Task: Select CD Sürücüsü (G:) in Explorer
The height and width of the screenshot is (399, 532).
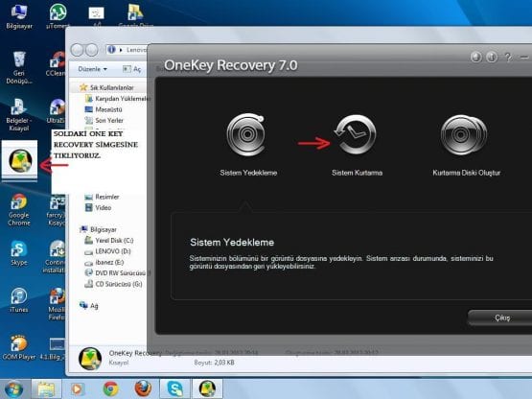Action: coord(114,284)
